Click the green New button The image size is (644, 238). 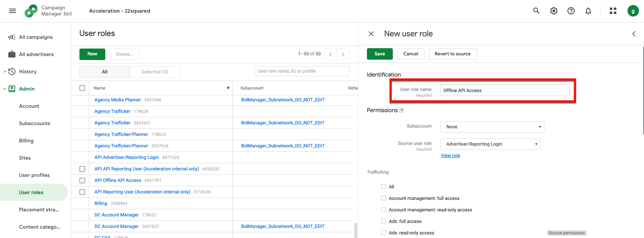tap(92, 54)
